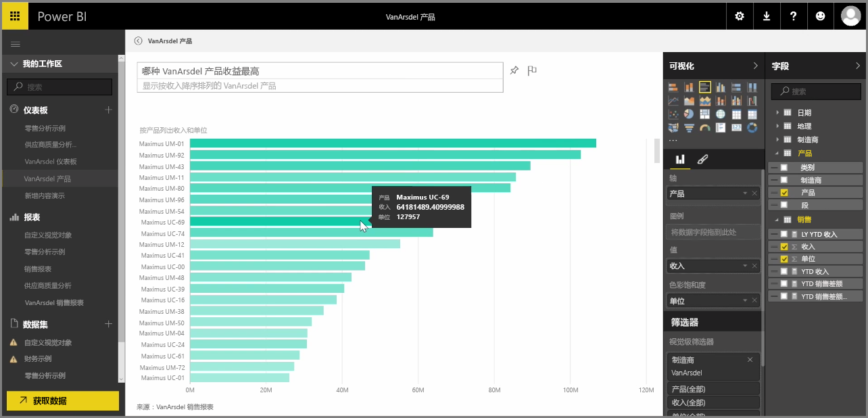868x418 pixels.
Task: Pin the visual using the pin icon
Action: click(514, 70)
